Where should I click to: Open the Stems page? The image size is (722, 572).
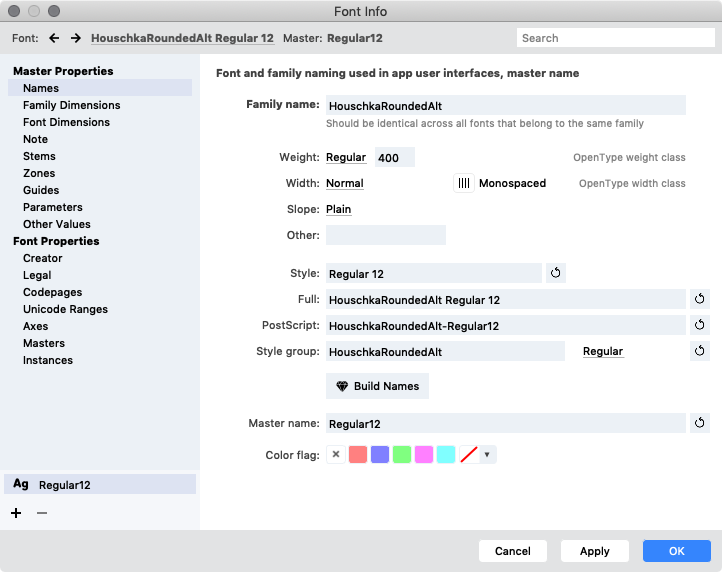point(39,156)
